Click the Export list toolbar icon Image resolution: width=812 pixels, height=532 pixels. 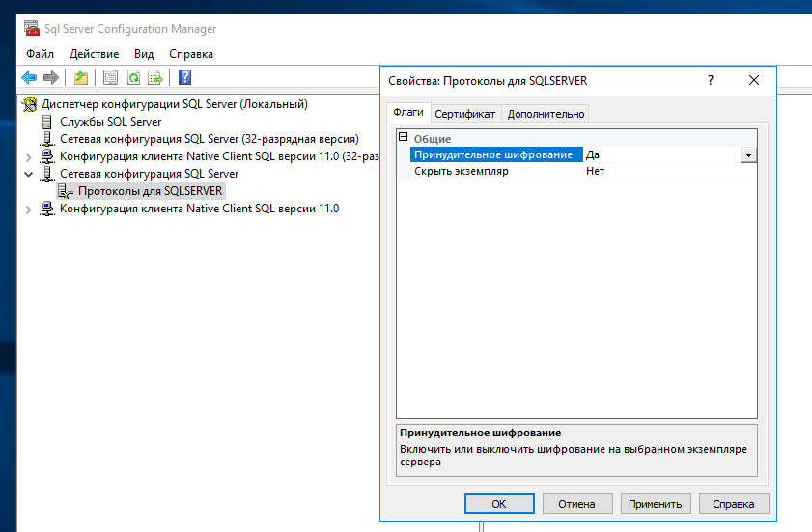(155, 77)
